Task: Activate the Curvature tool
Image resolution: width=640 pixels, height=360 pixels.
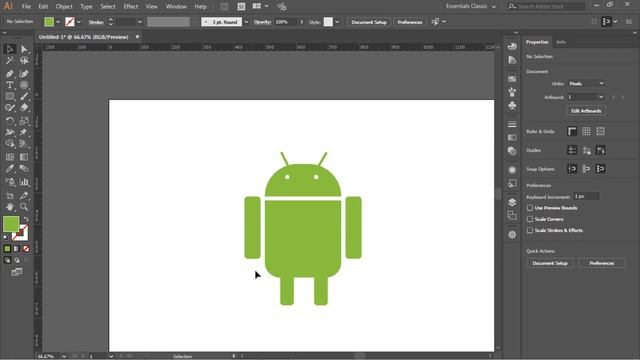Action: (24, 73)
